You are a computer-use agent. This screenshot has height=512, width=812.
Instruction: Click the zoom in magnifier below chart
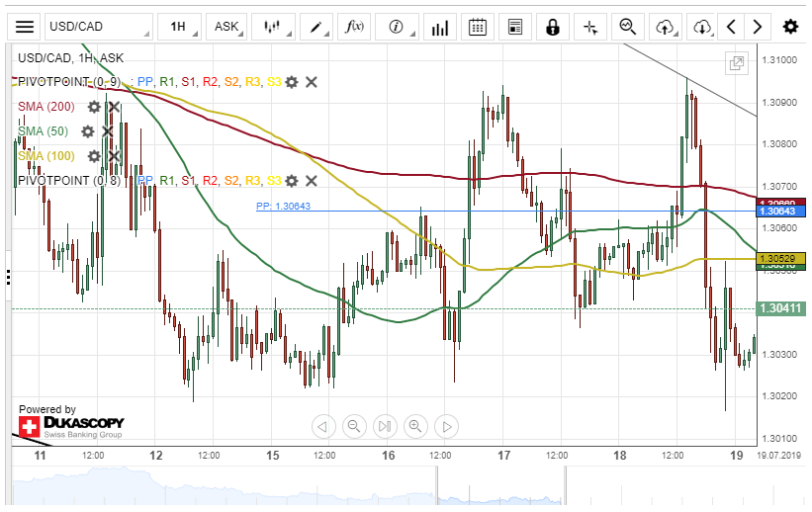[415, 426]
